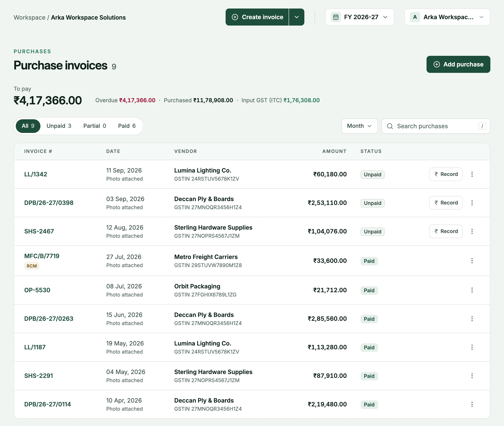
Task: Expand the Create invoice split-button arrow
Action: [296, 17]
